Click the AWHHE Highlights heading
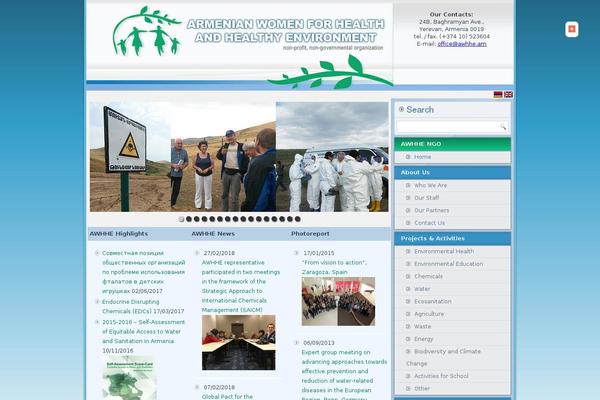 pyautogui.click(x=119, y=234)
